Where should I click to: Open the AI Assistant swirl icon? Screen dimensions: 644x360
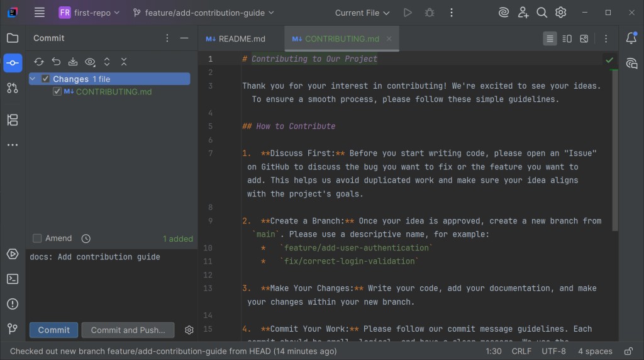[504, 13]
